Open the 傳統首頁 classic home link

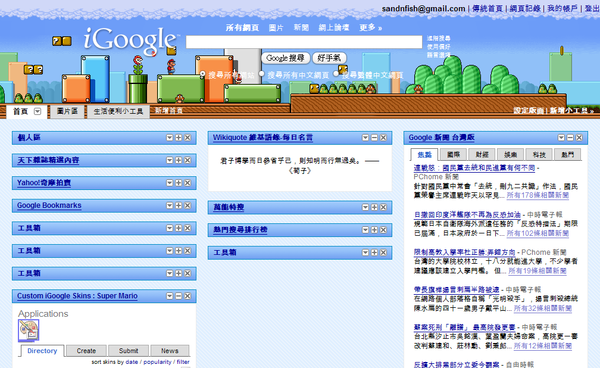(x=487, y=8)
